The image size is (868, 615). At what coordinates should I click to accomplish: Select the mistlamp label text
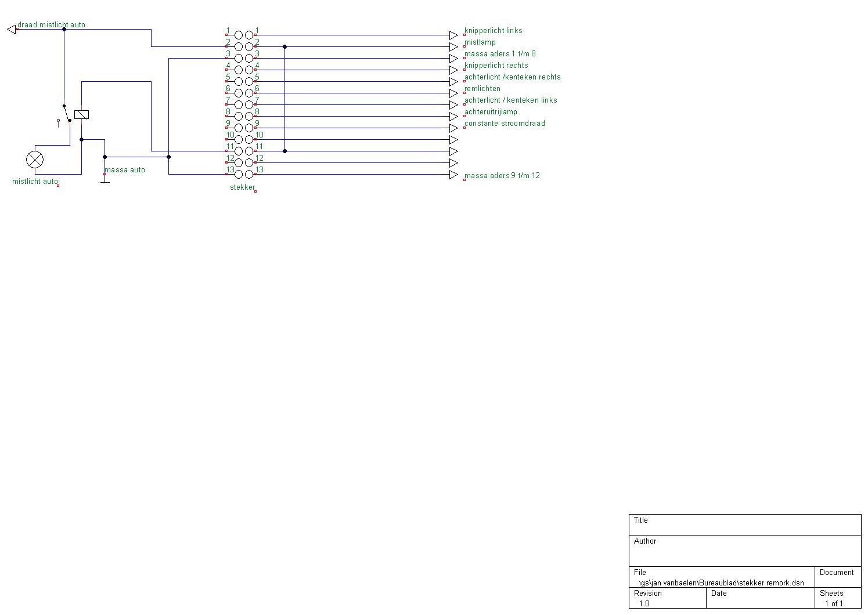(480, 42)
